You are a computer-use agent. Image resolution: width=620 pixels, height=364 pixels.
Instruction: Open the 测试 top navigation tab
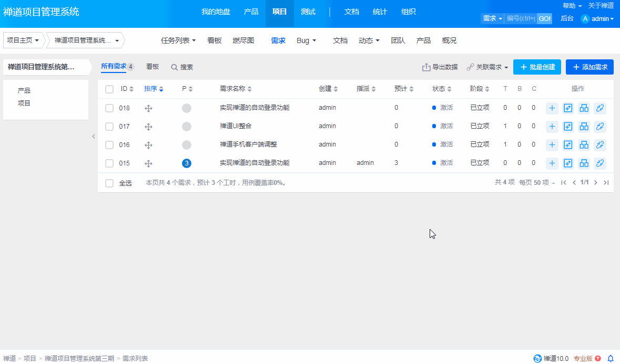coord(308,12)
